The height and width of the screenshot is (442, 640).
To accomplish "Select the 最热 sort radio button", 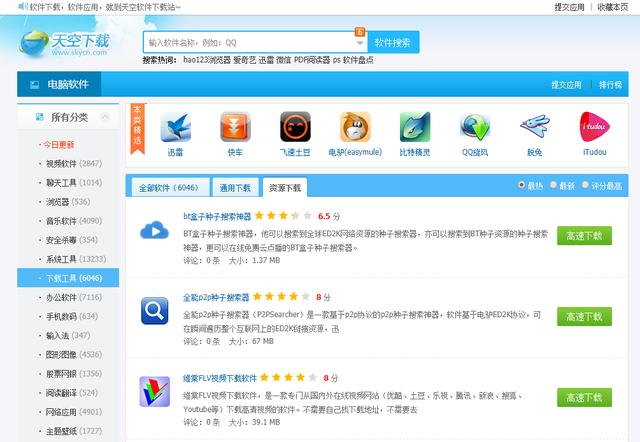I will pos(521,185).
